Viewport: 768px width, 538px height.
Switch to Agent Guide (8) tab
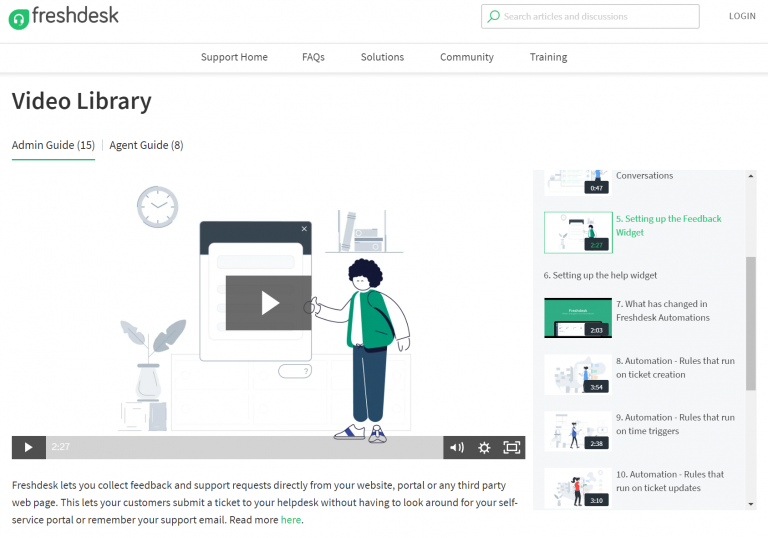coord(146,145)
